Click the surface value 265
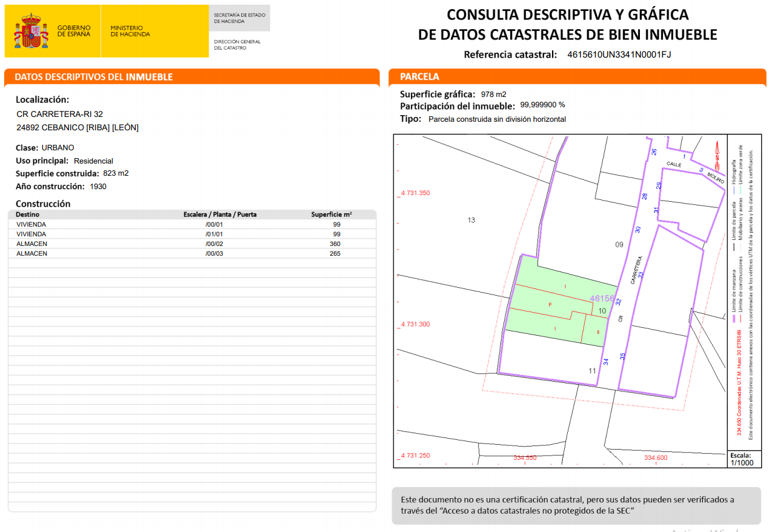 tap(334, 253)
